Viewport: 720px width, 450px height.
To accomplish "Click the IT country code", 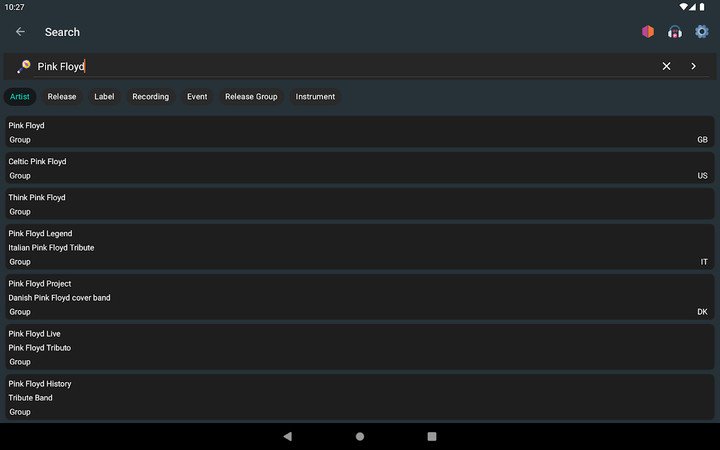I will (x=704, y=262).
